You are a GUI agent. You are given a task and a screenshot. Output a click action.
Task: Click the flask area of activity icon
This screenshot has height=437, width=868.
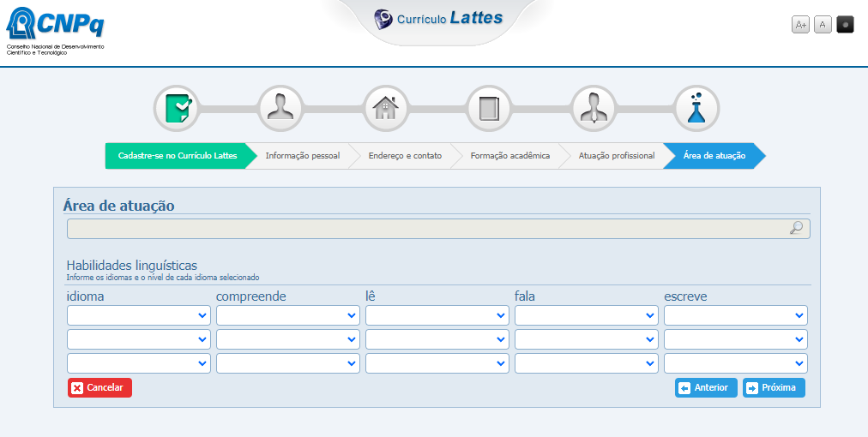click(696, 109)
